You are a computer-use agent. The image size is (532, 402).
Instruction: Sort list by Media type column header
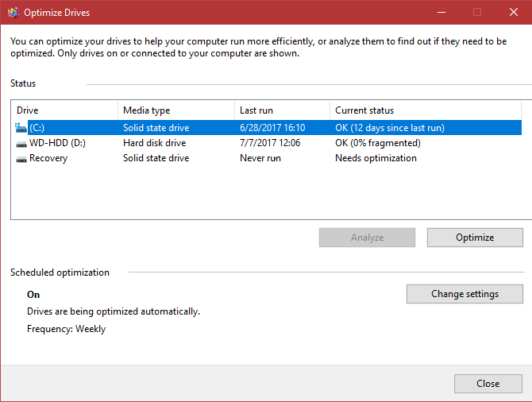(x=176, y=110)
